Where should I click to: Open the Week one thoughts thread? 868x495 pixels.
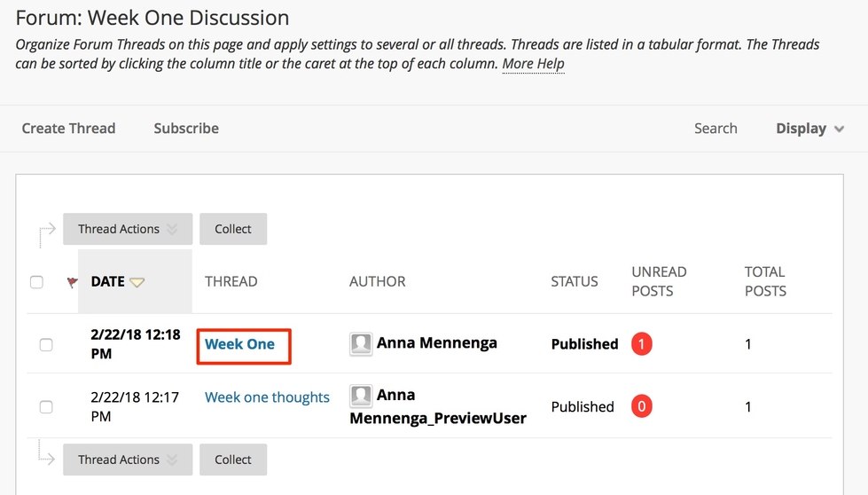(x=267, y=397)
